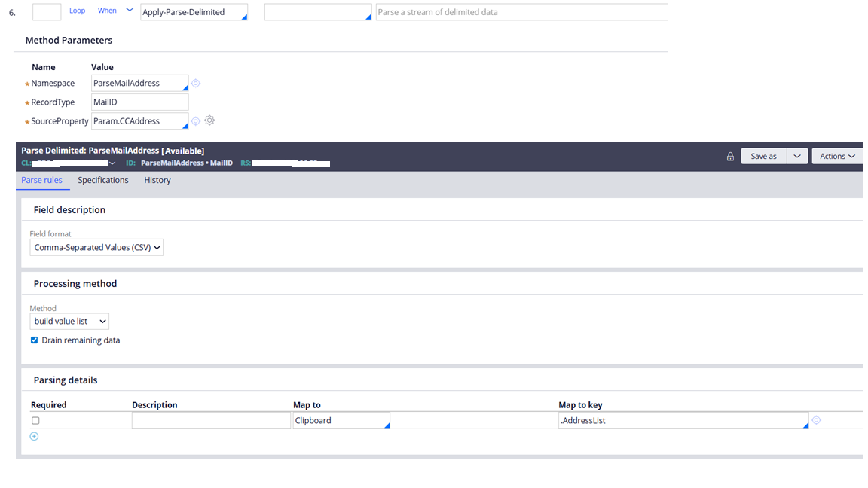Click the lock icon in rule header

click(x=730, y=157)
